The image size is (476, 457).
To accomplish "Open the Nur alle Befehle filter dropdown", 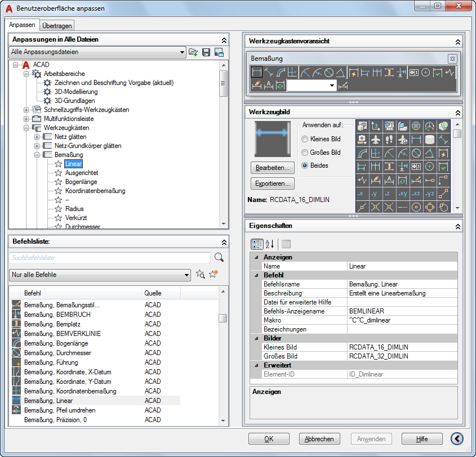I will [x=186, y=275].
